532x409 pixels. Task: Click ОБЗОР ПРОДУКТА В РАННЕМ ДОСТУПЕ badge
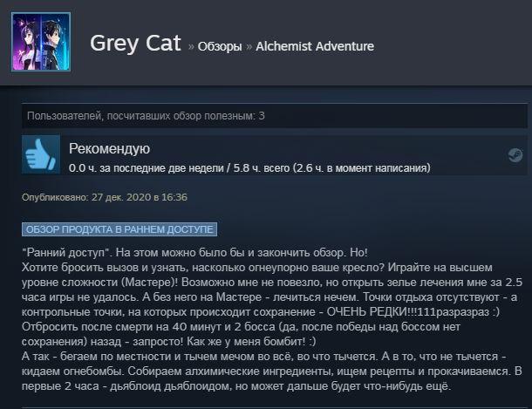click(x=119, y=229)
